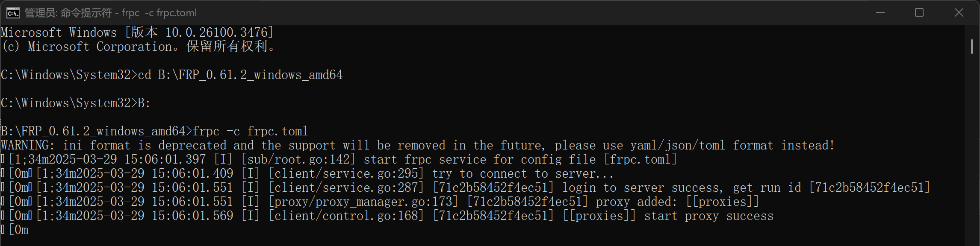
Task: Click the Microsoft Corporation copyright line
Action: (x=139, y=47)
